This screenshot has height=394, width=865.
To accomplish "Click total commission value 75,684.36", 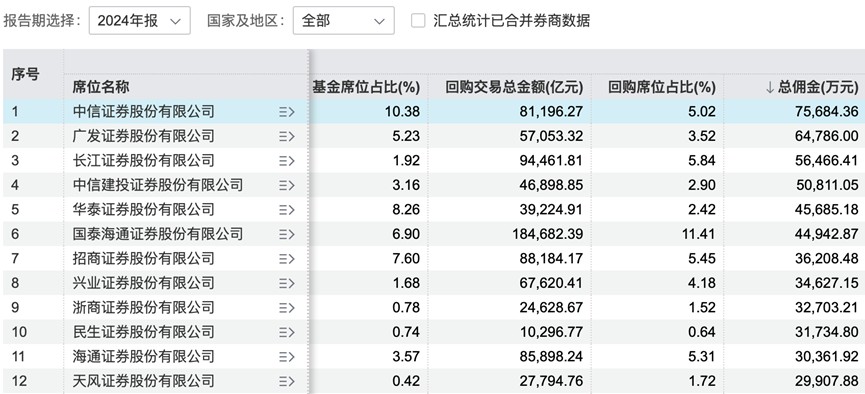I will click(x=827, y=112).
